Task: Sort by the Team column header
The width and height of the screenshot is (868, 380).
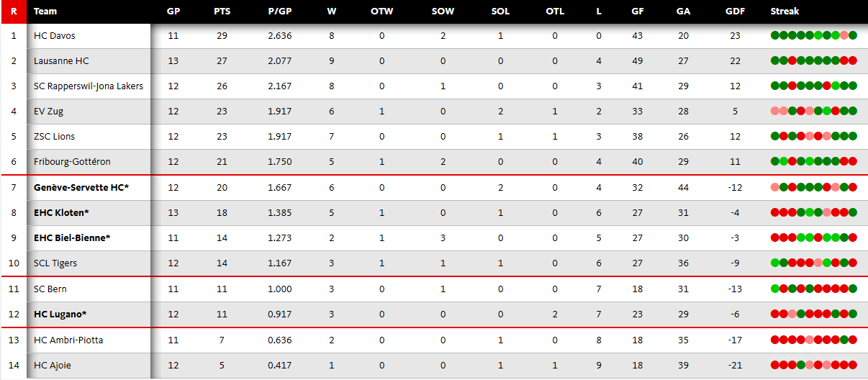Action: (x=45, y=12)
